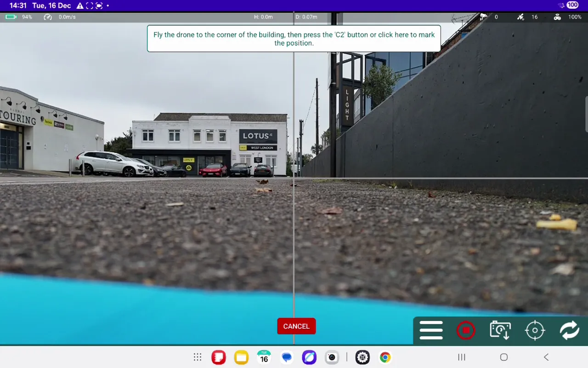Open Messages from the taskbar
588x368 pixels.
click(x=287, y=357)
